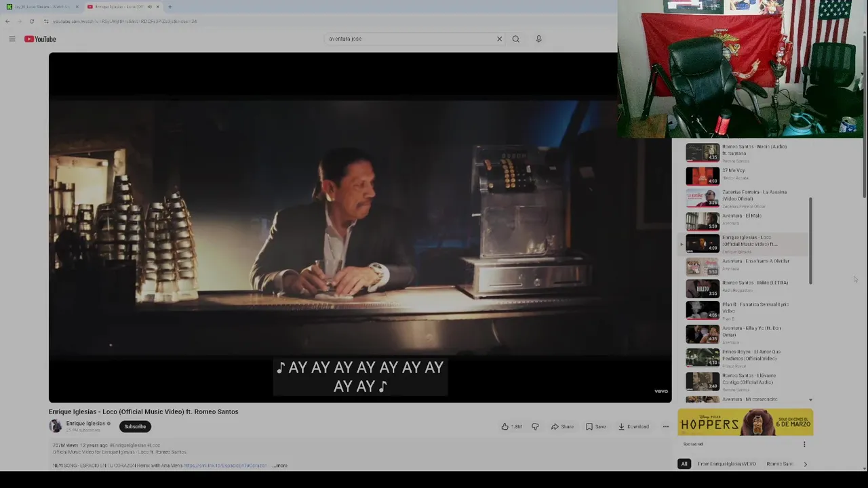Mute tab via speaker icon on tab

click(149, 7)
